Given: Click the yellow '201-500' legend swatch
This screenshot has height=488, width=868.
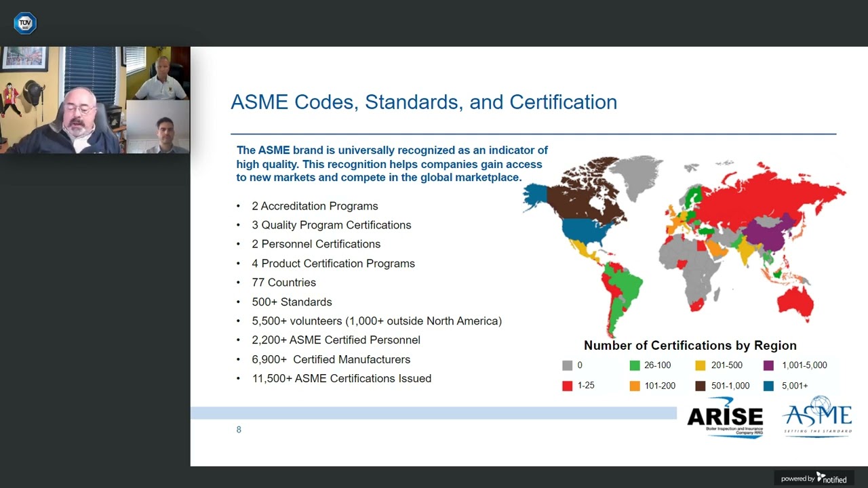Looking at the screenshot, I should (x=701, y=365).
